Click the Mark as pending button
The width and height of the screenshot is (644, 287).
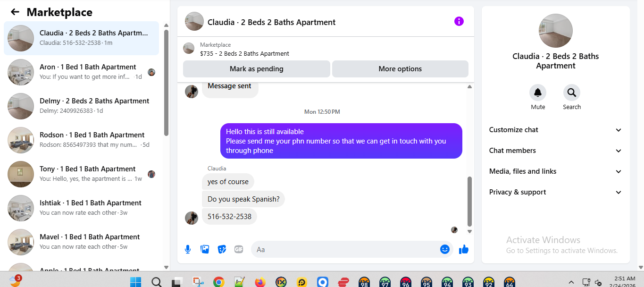click(257, 69)
